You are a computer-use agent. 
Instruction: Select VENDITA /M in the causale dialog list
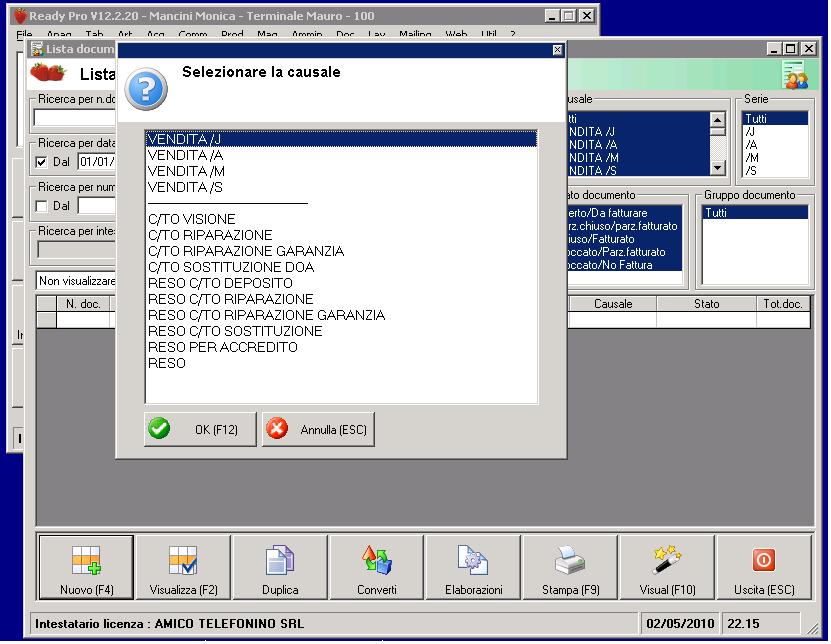[x=341, y=171]
